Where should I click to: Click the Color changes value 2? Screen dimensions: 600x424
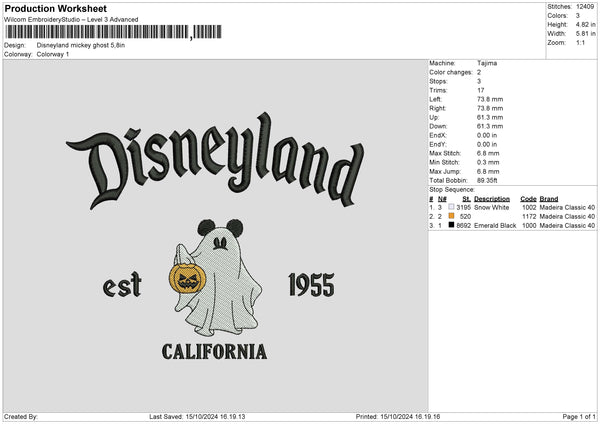click(479, 72)
